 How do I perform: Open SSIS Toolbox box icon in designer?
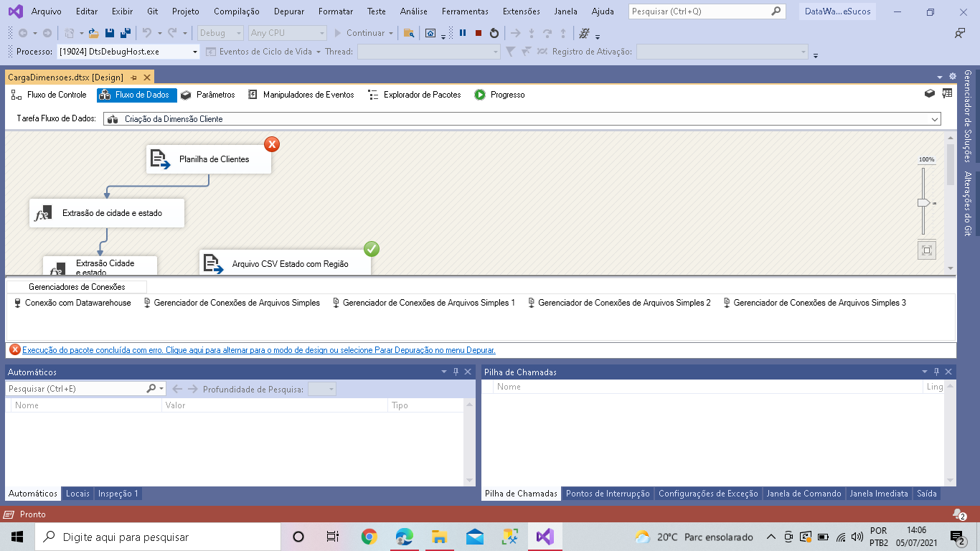point(930,93)
